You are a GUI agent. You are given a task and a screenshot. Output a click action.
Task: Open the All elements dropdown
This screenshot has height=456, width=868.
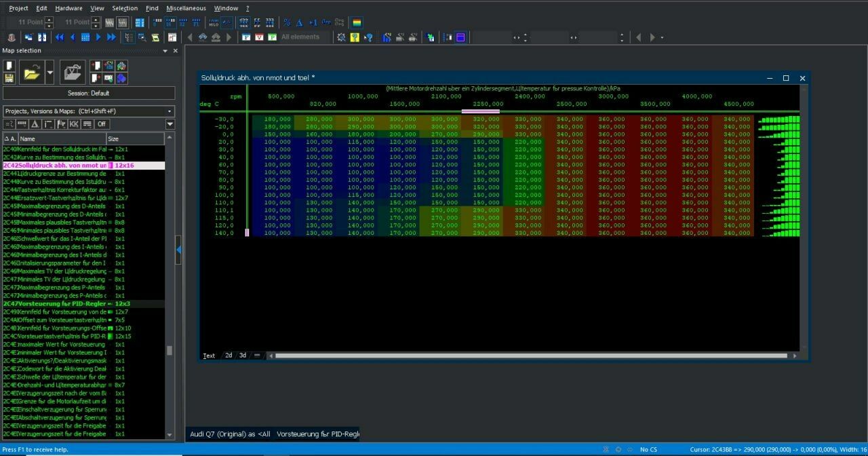pyautogui.click(x=304, y=37)
